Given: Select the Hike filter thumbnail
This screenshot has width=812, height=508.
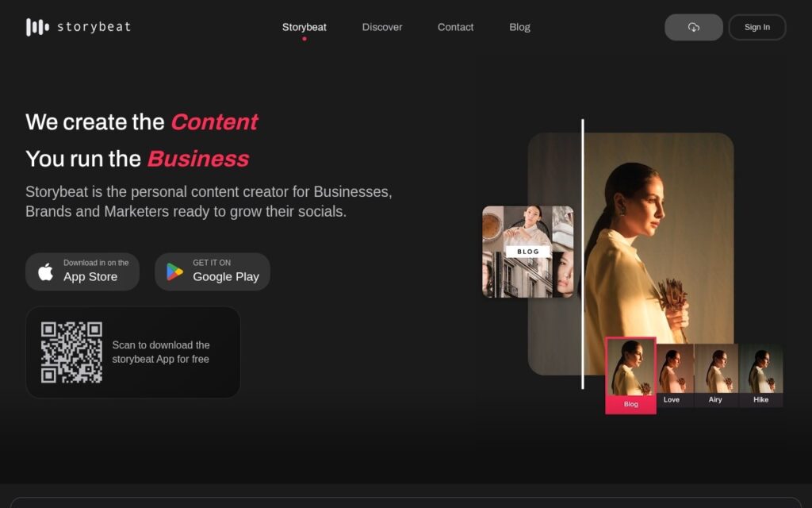Looking at the screenshot, I should click(x=760, y=375).
